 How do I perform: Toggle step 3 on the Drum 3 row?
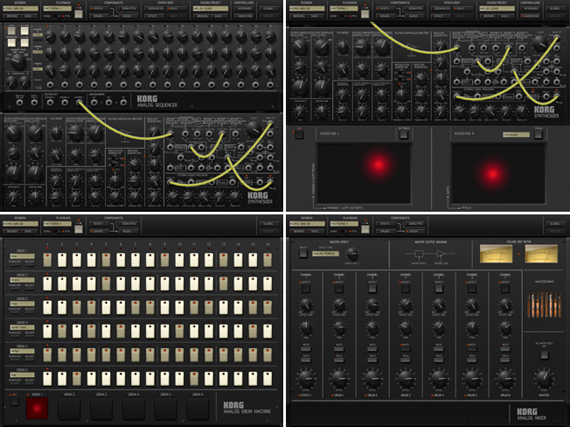76,307
